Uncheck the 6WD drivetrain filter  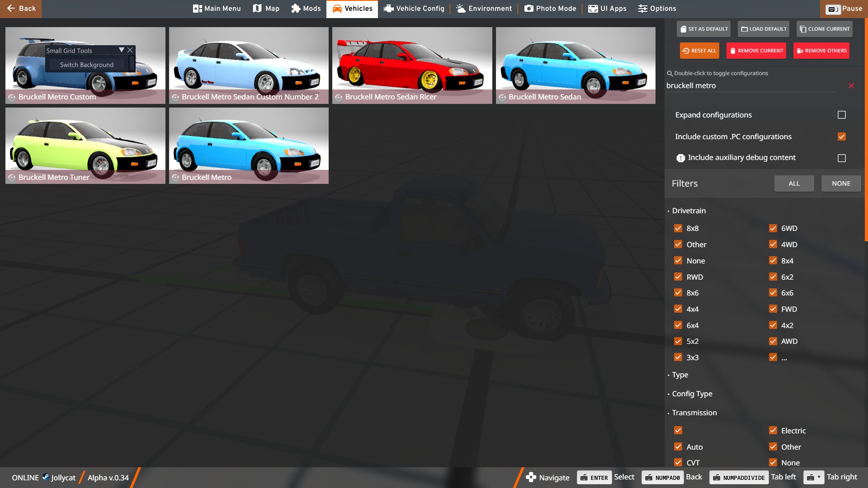[x=773, y=228]
